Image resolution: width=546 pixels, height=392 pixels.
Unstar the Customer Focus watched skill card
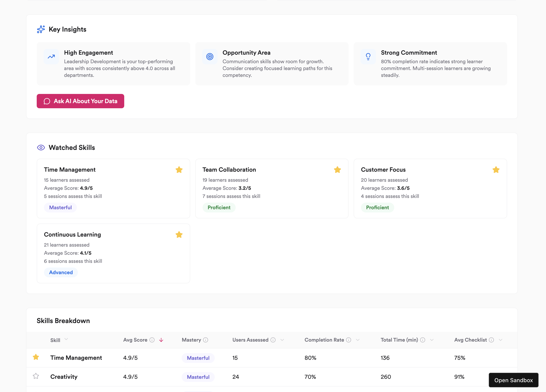click(496, 170)
